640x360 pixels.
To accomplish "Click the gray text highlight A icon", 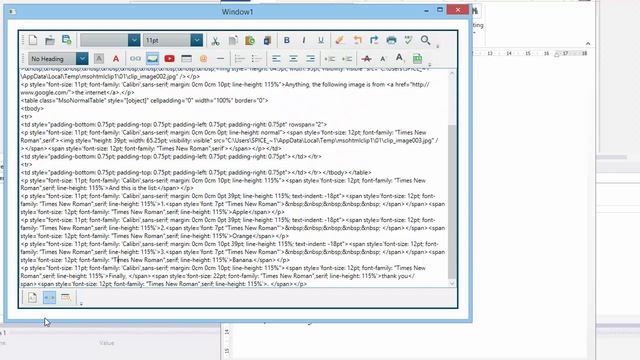I will pyautogui.click(x=99, y=59).
